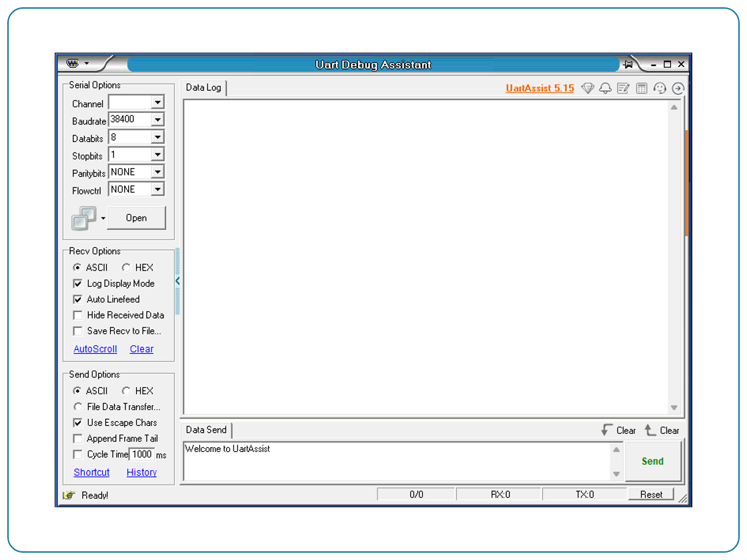The width and height of the screenshot is (747, 560).
Task: Click the UartAssist 5.15 link
Action: [540, 88]
